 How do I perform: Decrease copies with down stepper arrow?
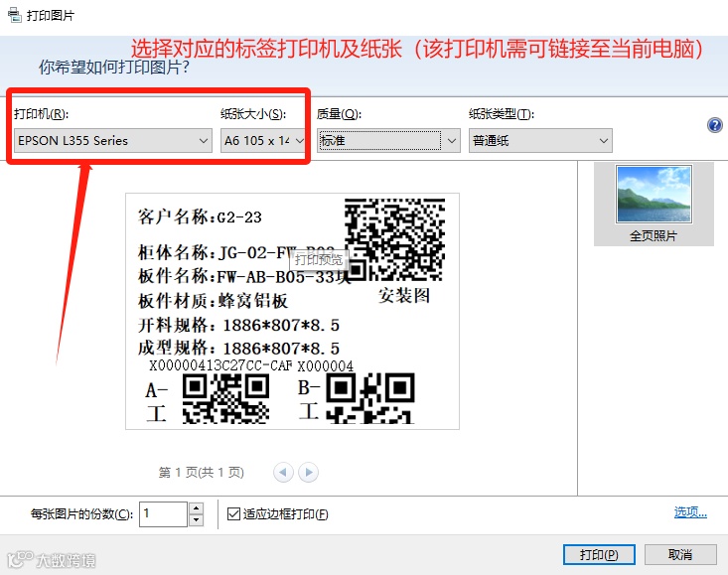point(197,519)
